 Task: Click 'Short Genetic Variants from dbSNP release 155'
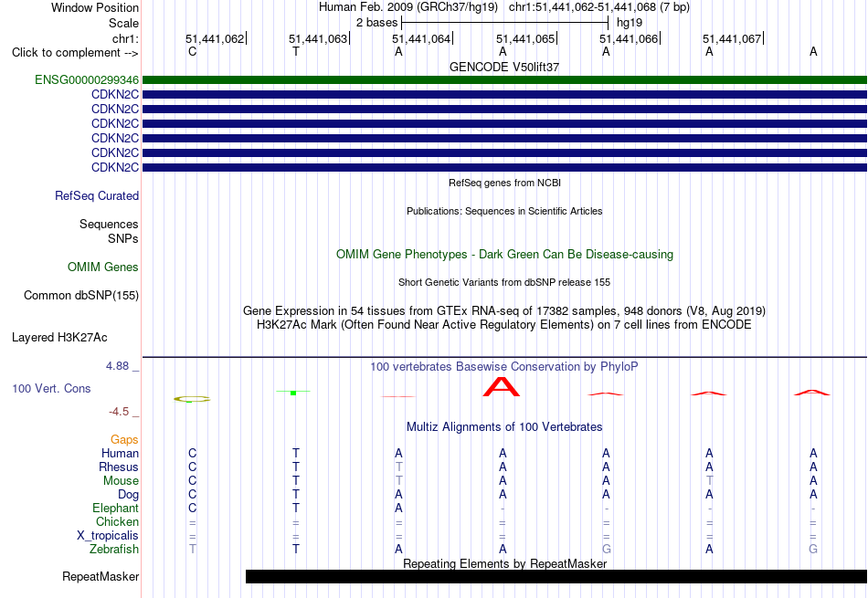[x=504, y=282]
